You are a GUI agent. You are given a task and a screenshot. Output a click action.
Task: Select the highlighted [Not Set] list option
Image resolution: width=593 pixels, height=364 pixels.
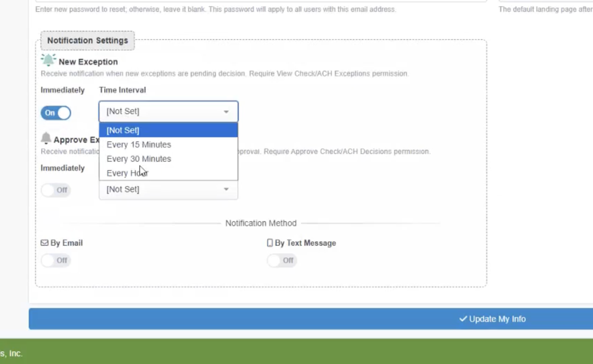123,130
